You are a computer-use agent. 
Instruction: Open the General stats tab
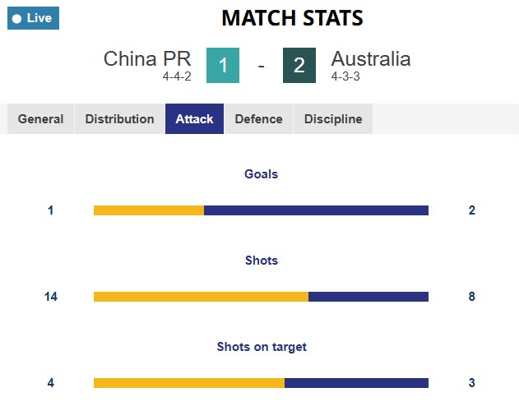tap(40, 119)
